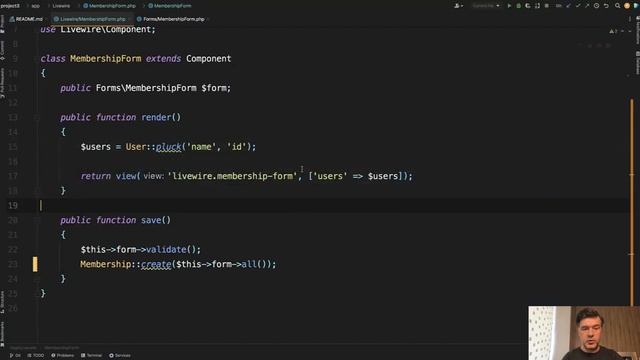
Task: Click the save function name on line 20
Action: point(151,220)
